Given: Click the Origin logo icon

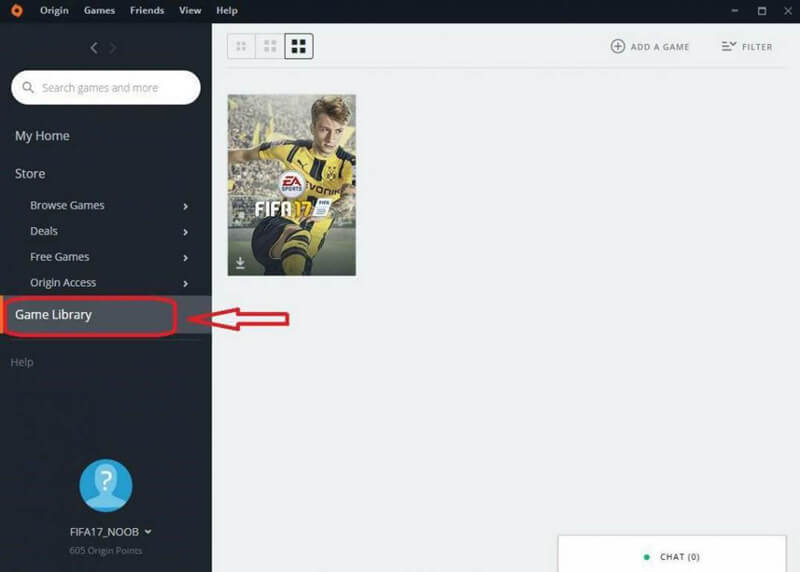Looking at the screenshot, I should click(x=17, y=10).
